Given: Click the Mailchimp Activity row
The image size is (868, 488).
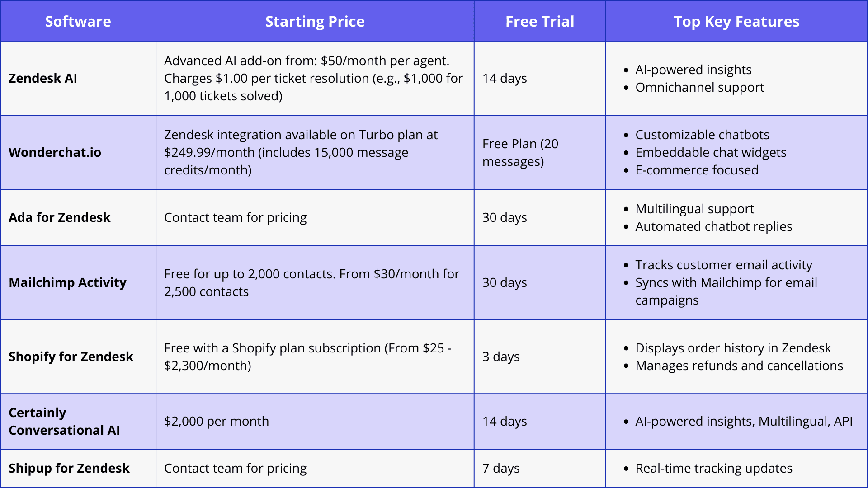Looking at the screenshot, I should pyautogui.click(x=434, y=286).
